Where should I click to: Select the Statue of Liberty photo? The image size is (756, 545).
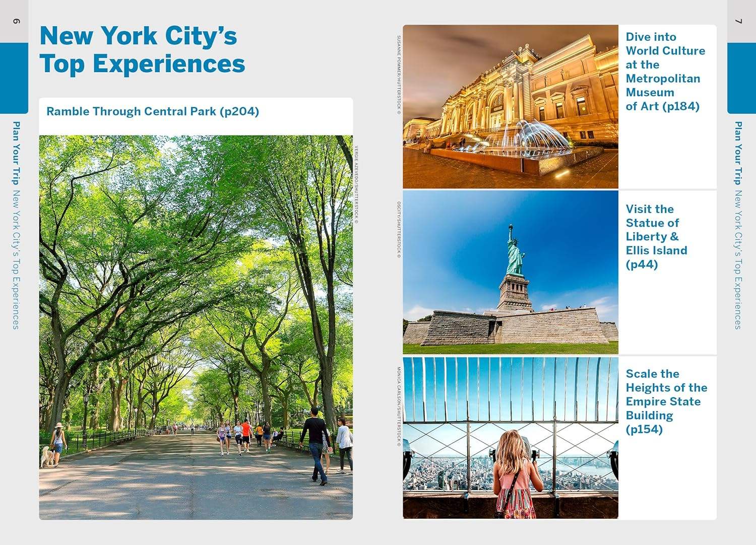[x=510, y=272]
